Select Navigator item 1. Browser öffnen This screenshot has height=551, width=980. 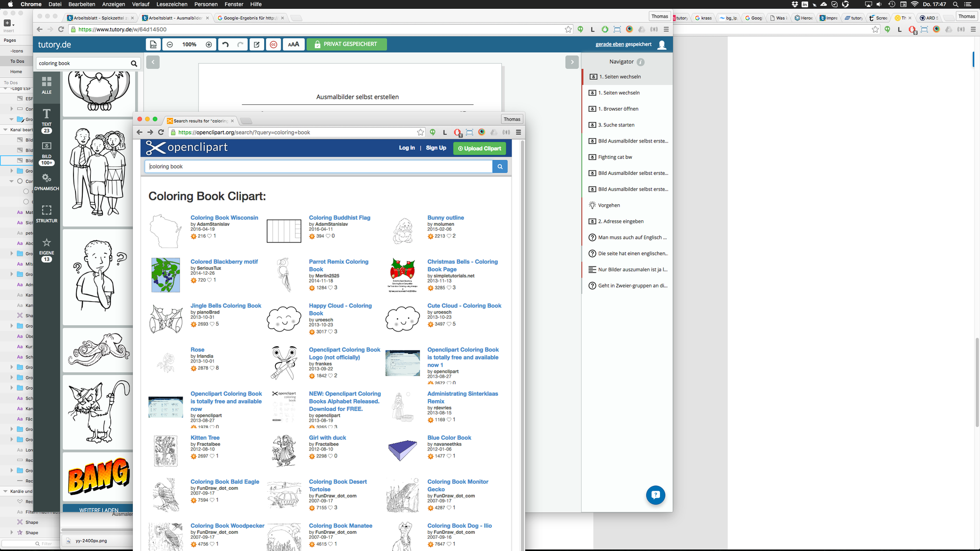click(628, 109)
